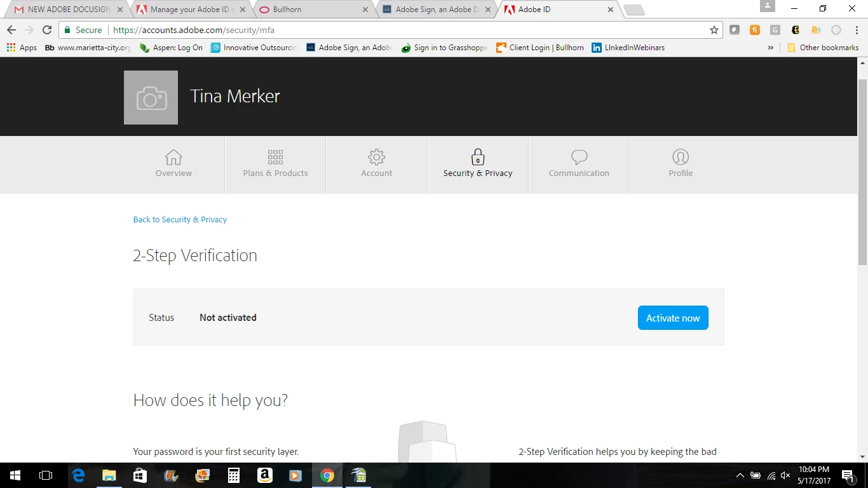
Task: Open the Profile person icon
Action: click(681, 157)
